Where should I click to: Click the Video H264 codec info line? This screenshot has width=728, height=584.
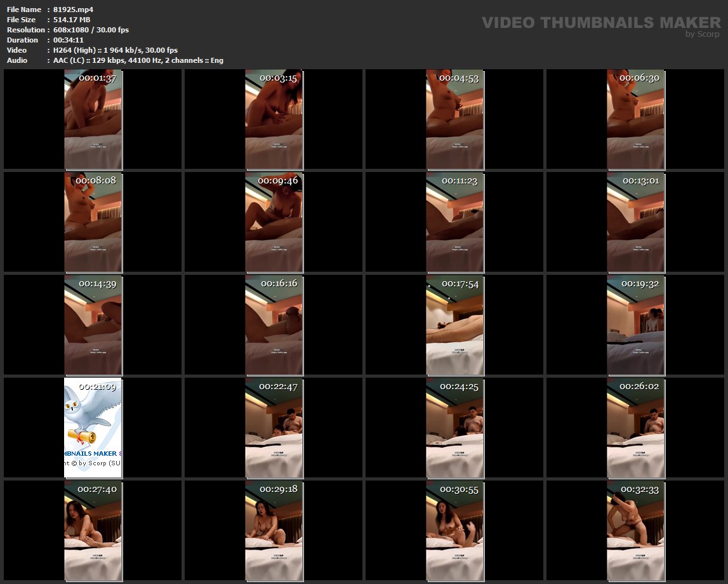click(x=115, y=50)
